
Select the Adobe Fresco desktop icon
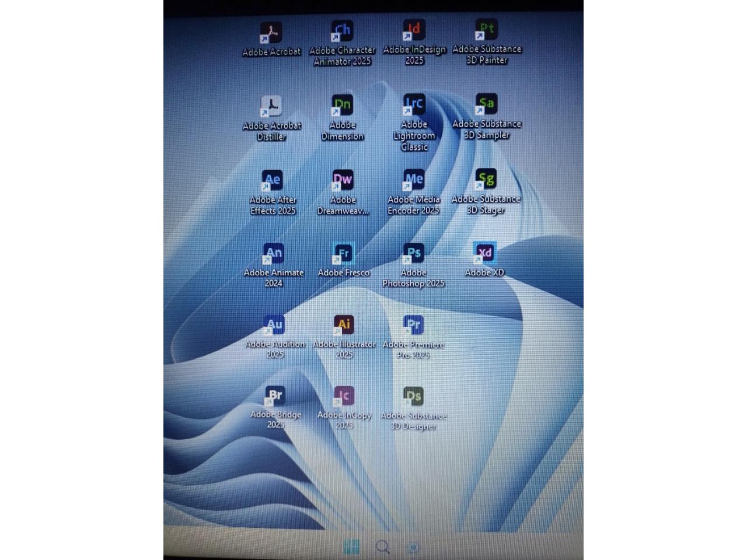344,254
